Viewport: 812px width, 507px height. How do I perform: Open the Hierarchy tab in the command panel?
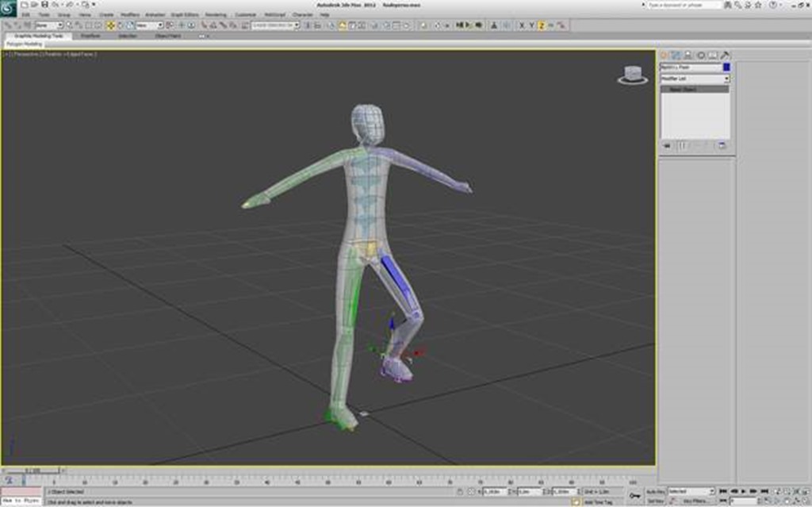(688, 56)
